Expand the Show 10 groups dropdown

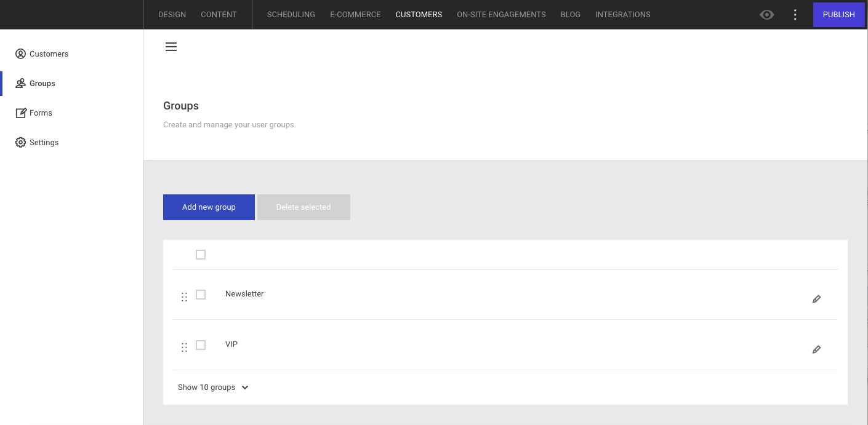(x=213, y=387)
